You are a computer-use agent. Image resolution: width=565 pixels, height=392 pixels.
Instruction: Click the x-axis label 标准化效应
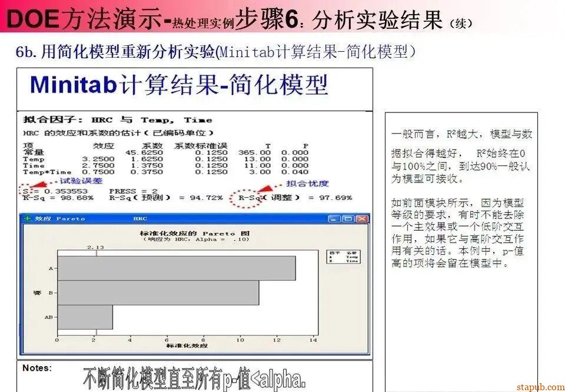pyautogui.click(x=187, y=346)
